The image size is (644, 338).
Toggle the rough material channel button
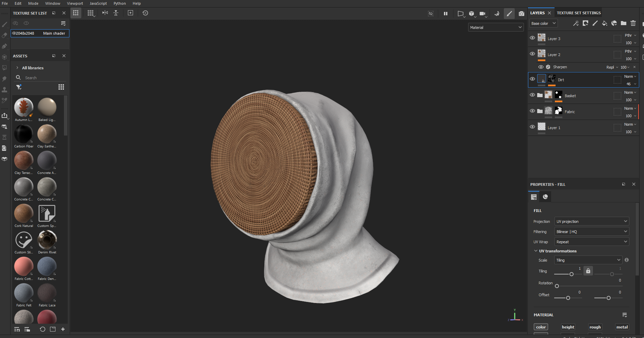(595, 327)
